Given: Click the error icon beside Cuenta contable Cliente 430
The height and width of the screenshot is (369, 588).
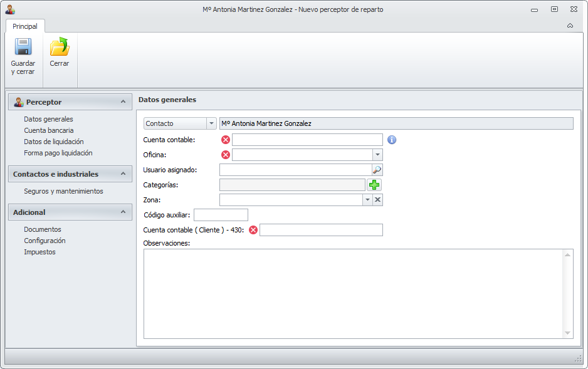Looking at the screenshot, I should 253,230.
